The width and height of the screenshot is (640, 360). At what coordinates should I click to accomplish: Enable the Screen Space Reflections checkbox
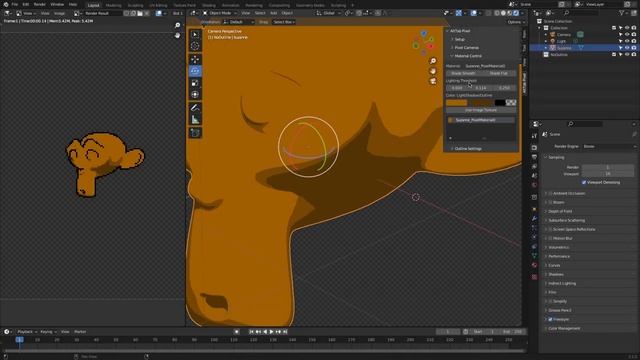click(x=550, y=229)
